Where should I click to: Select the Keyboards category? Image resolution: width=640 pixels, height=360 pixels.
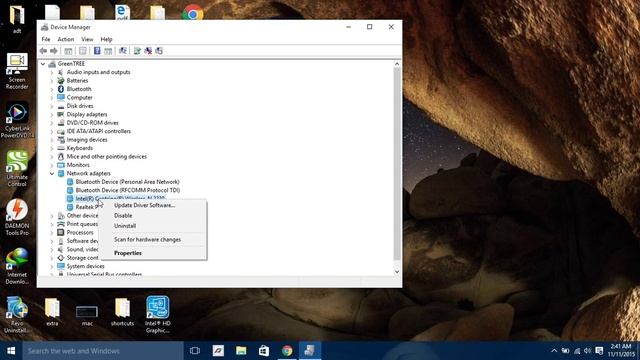point(80,148)
